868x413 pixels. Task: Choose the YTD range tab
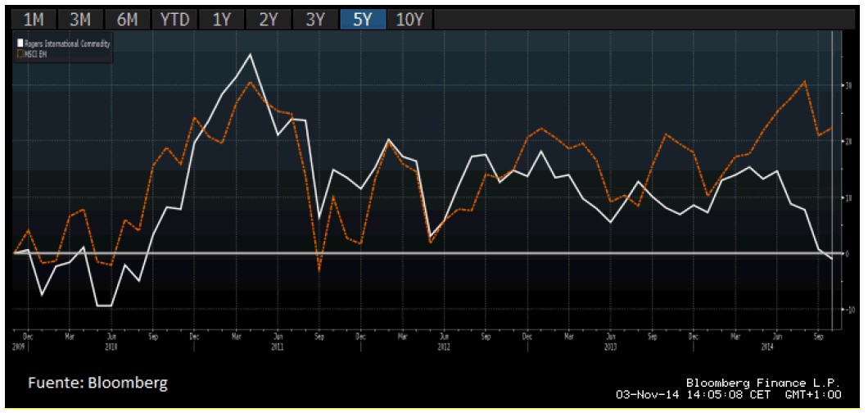(174, 20)
